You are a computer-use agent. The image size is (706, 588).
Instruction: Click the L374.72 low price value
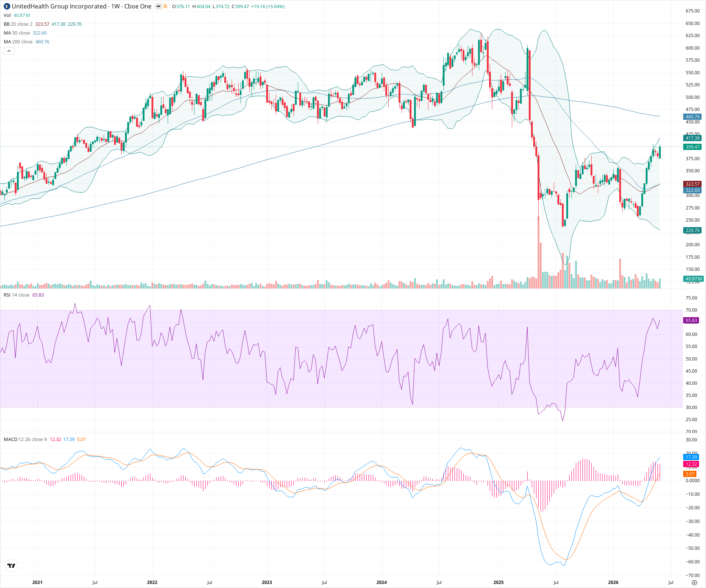221,7
